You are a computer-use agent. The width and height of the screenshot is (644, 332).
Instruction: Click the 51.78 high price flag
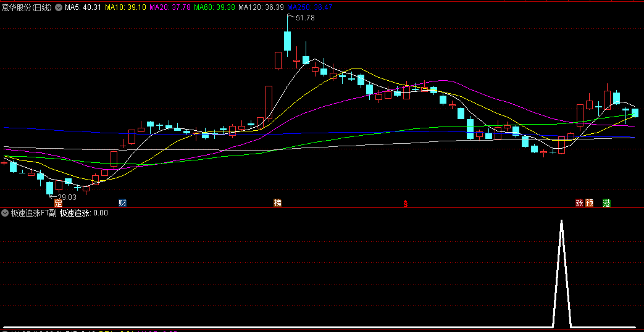point(305,18)
